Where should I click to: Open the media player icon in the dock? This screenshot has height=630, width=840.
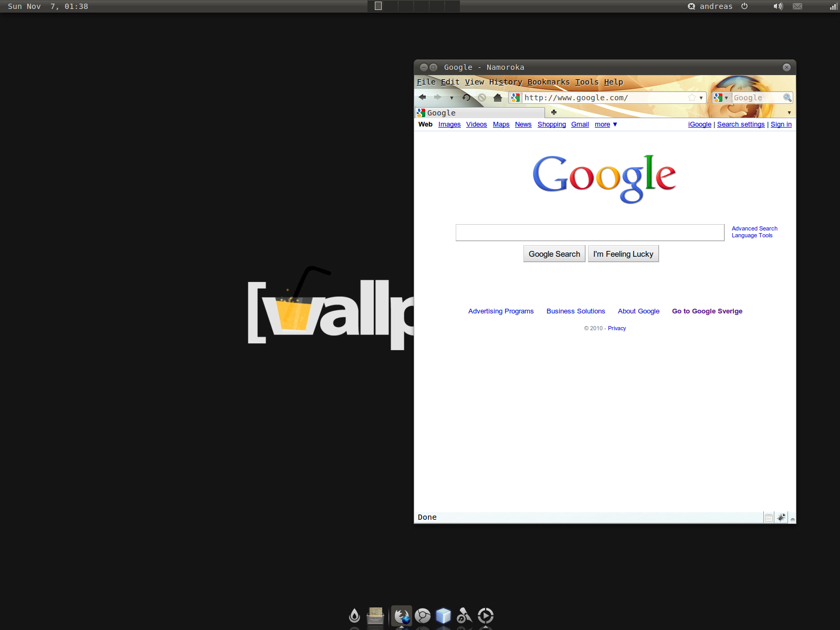click(x=486, y=615)
